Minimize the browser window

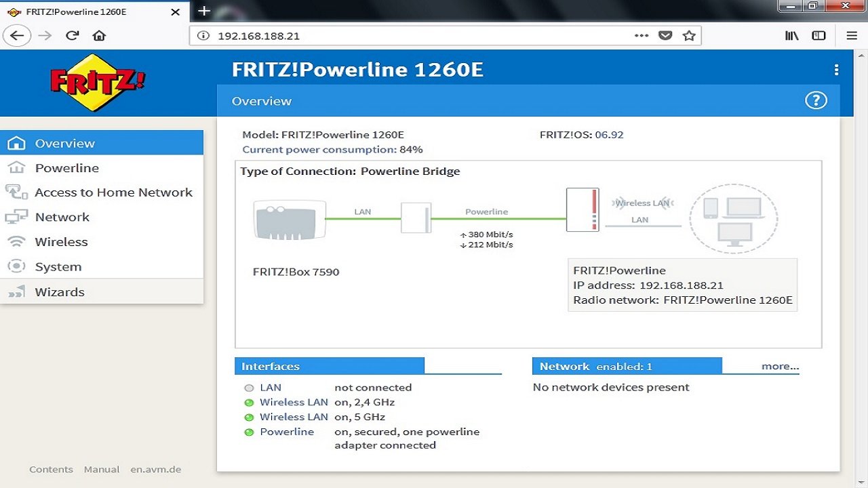tap(791, 6)
